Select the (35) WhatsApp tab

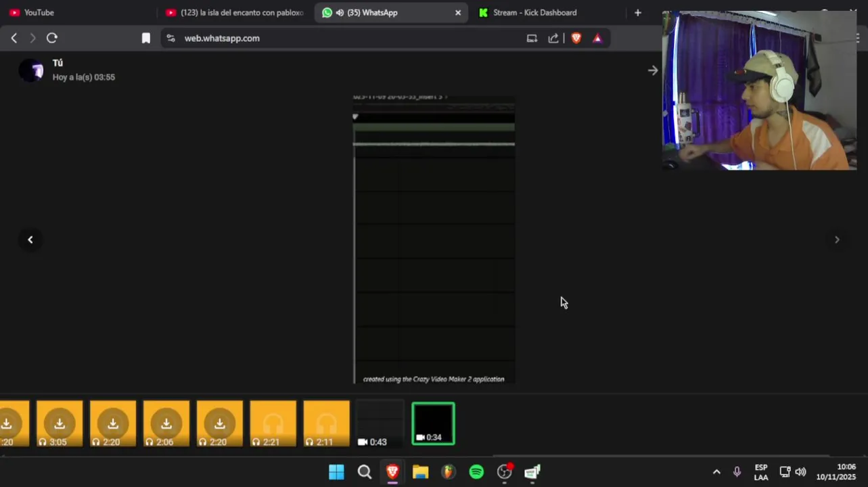pyautogui.click(x=391, y=13)
